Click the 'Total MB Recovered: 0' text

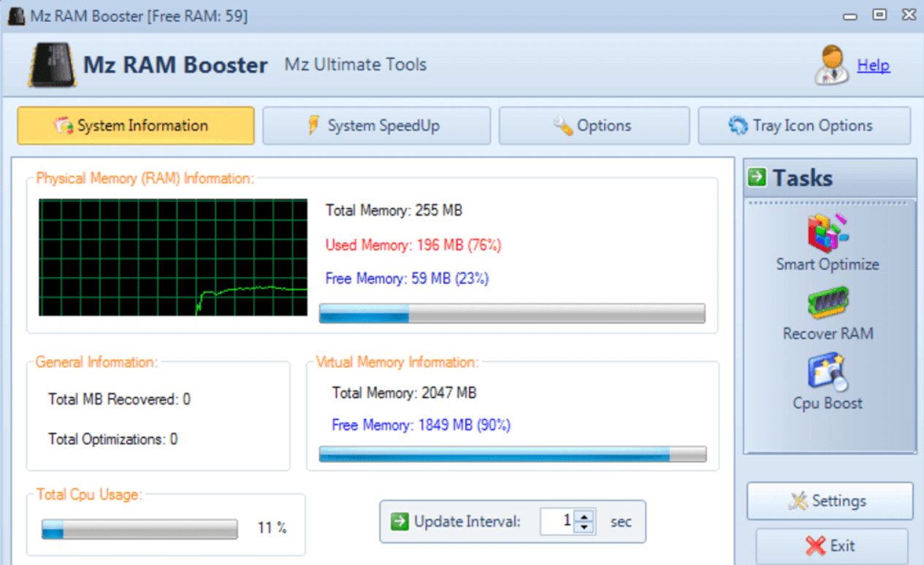pyautogui.click(x=119, y=399)
